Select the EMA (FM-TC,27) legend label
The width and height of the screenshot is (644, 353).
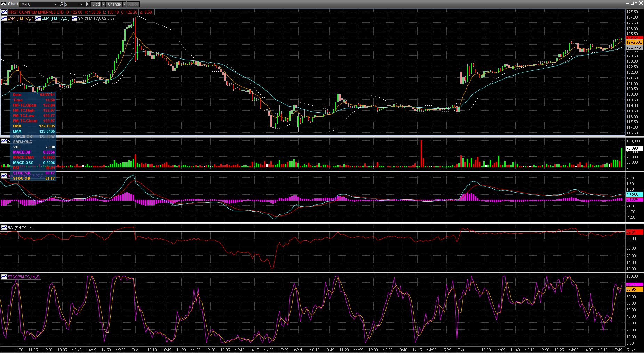56,18
